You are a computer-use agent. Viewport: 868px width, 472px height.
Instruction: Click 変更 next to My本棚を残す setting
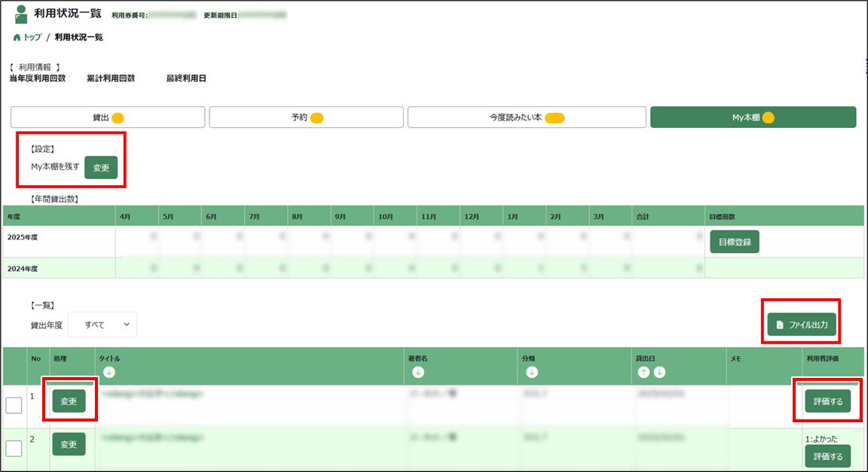101,168
